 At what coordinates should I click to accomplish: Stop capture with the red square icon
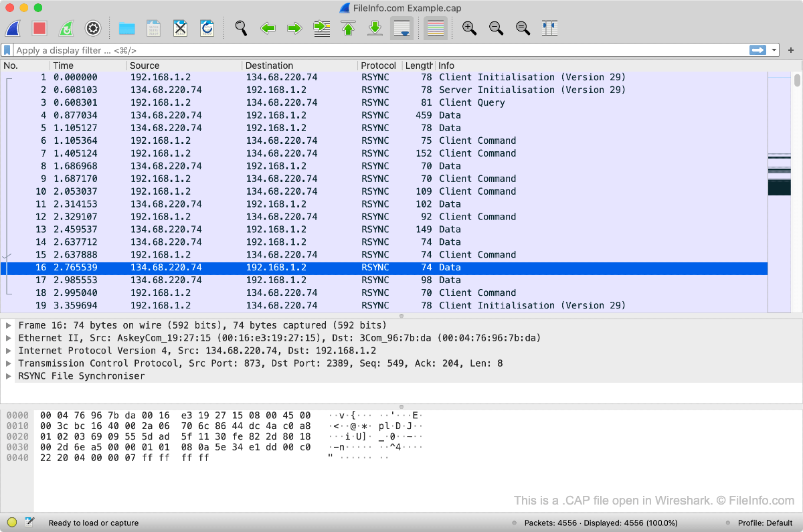pyautogui.click(x=39, y=28)
